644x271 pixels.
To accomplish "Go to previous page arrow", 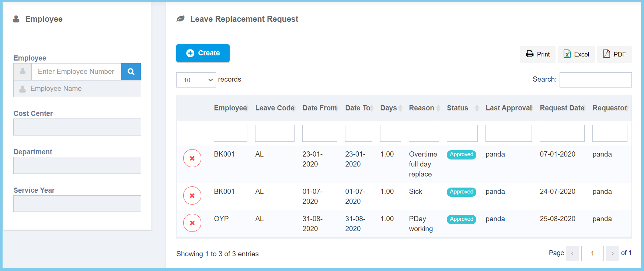I will [x=572, y=253].
